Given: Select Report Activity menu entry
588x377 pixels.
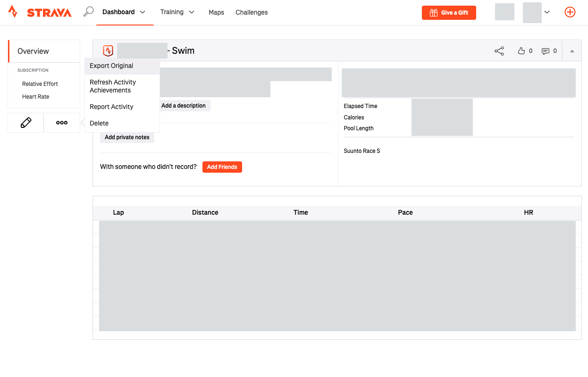Looking at the screenshot, I should pos(122,107).
